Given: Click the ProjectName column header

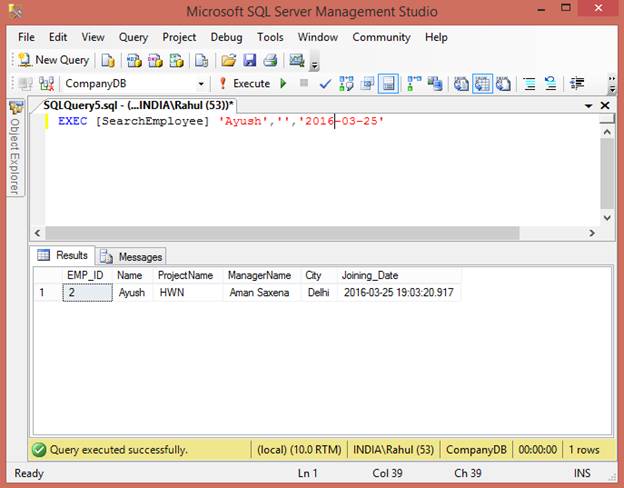Looking at the screenshot, I should pos(187,275).
